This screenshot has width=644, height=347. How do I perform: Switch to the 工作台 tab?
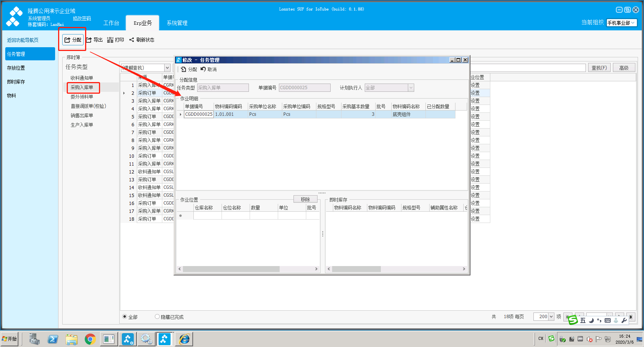click(111, 23)
